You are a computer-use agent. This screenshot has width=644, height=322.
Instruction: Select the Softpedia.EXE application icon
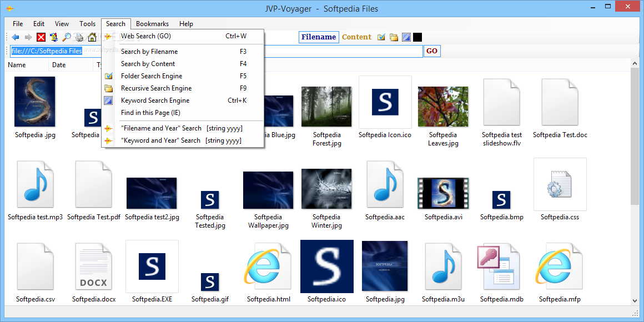pyautogui.click(x=152, y=266)
